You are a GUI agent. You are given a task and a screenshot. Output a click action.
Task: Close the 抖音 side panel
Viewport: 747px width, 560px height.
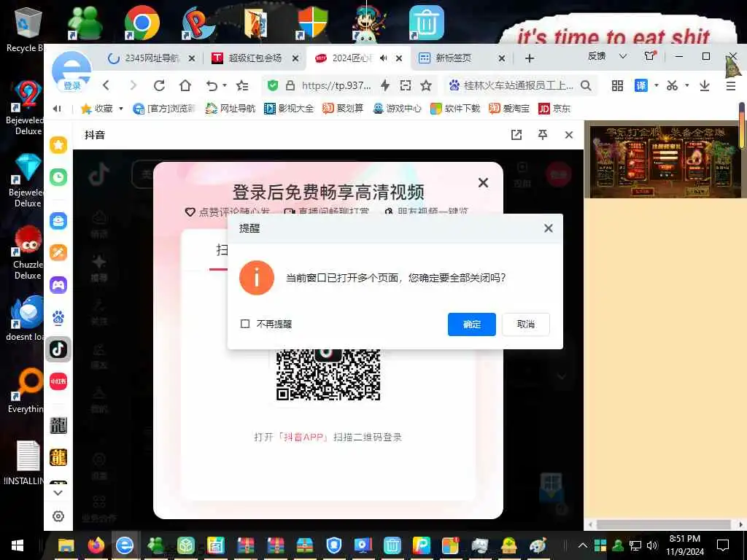point(569,135)
